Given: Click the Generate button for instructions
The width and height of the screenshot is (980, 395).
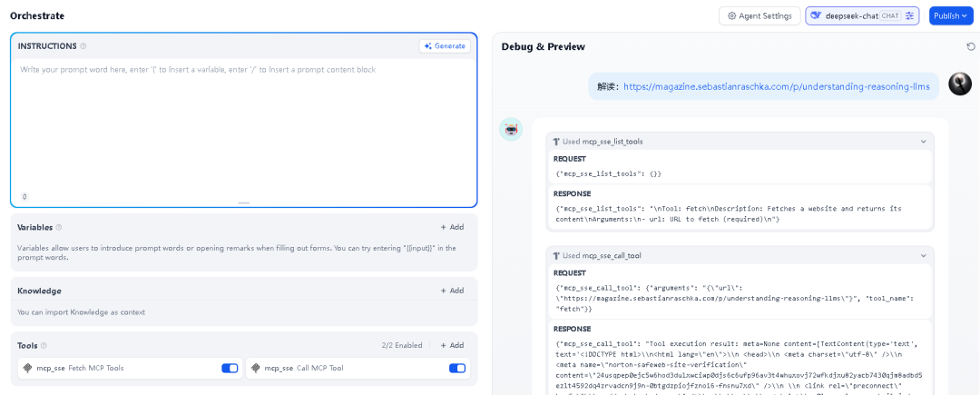Looking at the screenshot, I should pos(445,46).
